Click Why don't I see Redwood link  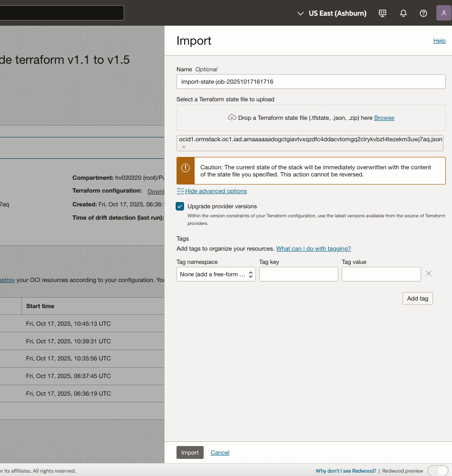tap(345, 470)
